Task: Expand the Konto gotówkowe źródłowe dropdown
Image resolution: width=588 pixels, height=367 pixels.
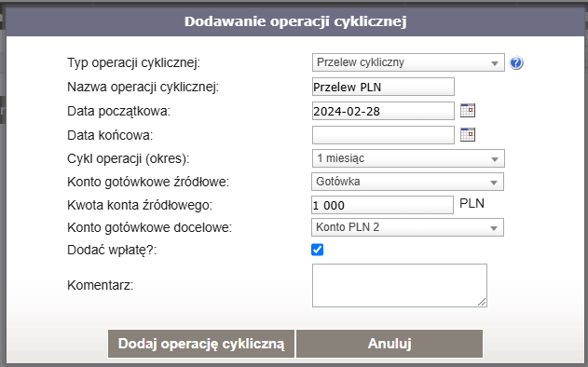Action: [407, 182]
